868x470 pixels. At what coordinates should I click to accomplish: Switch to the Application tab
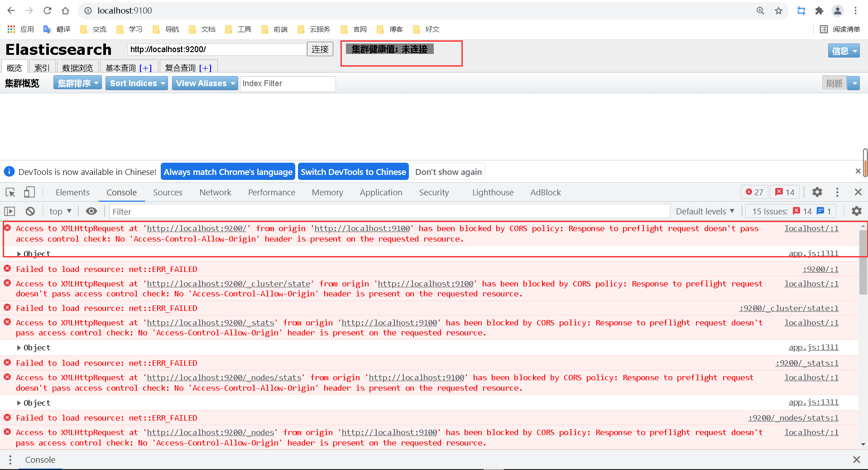click(381, 192)
